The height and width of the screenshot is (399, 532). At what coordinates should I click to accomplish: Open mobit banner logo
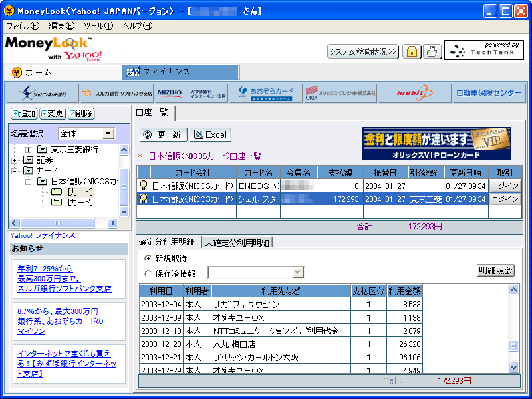[415, 93]
